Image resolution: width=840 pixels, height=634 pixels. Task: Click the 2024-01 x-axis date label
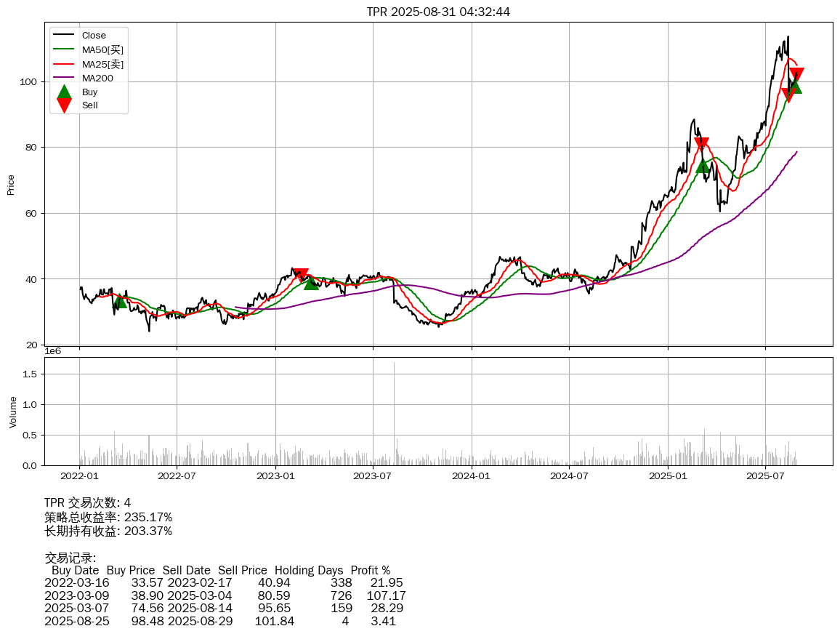pos(472,476)
